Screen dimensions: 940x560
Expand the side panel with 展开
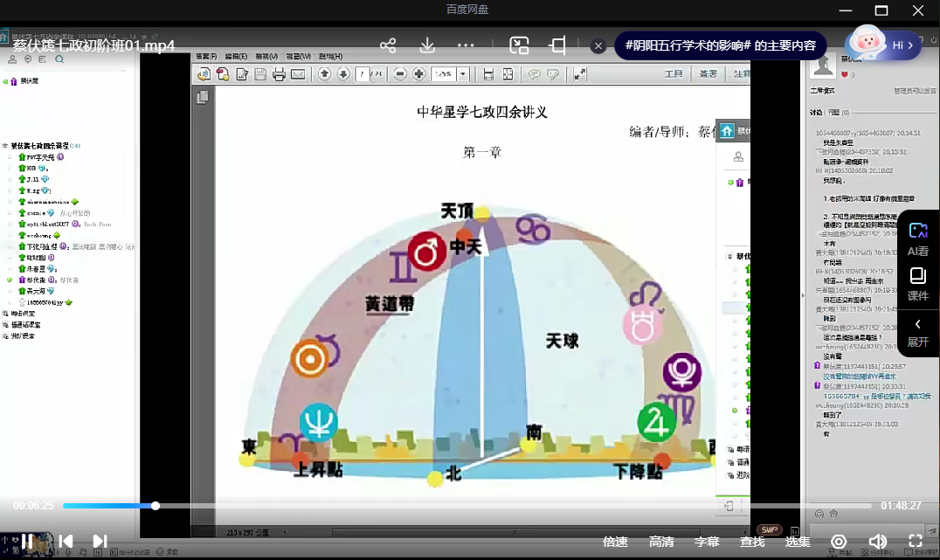tap(918, 333)
